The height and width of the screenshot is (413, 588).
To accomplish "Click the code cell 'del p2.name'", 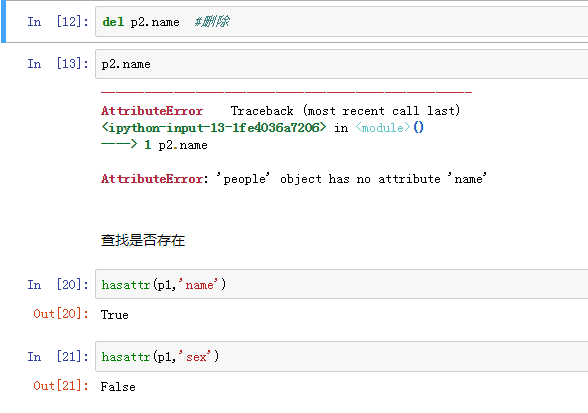I will pos(342,22).
